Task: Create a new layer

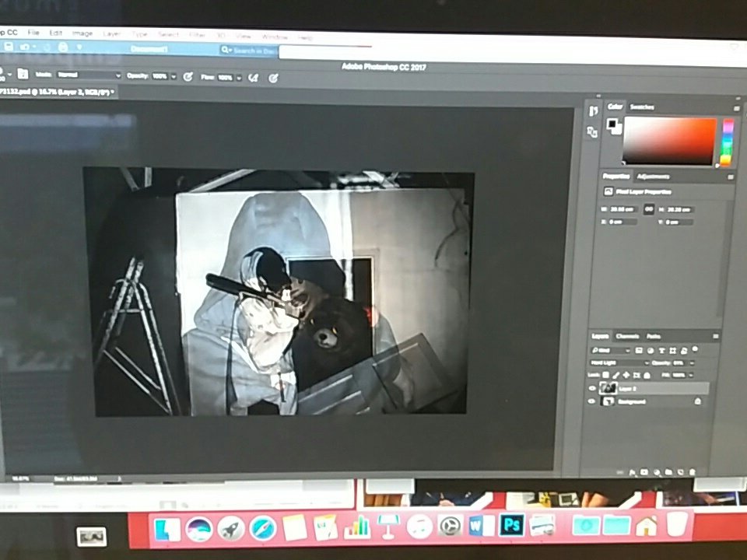Action: [681, 472]
